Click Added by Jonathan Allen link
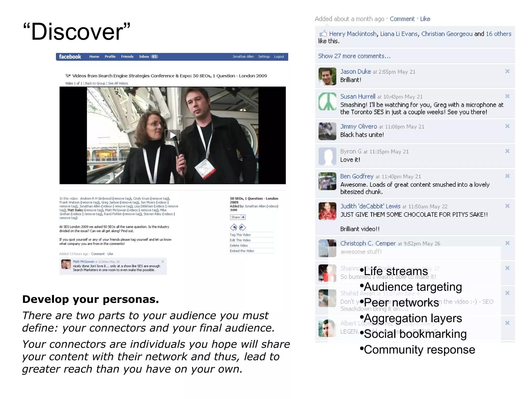 click(x=255, y=206)
